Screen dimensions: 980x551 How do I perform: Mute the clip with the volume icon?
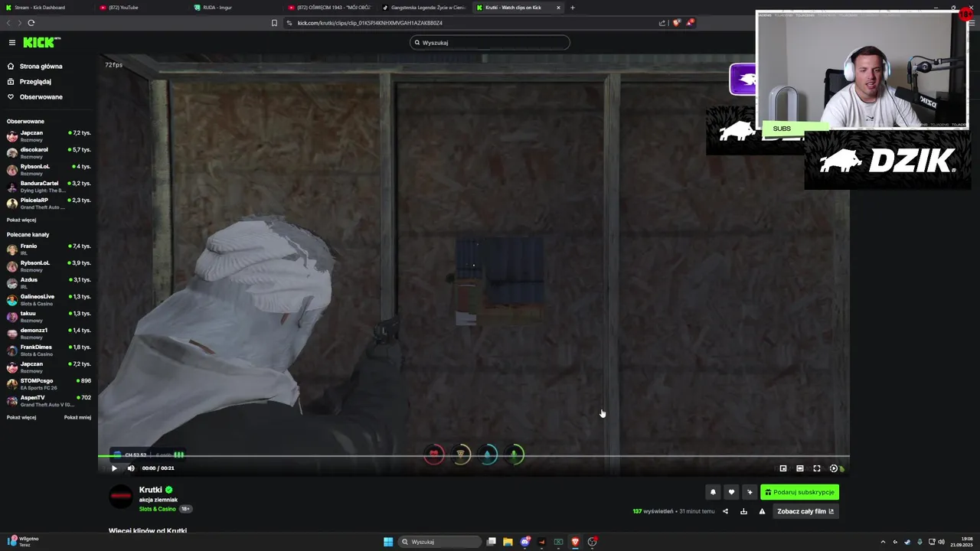click(131, 468)
